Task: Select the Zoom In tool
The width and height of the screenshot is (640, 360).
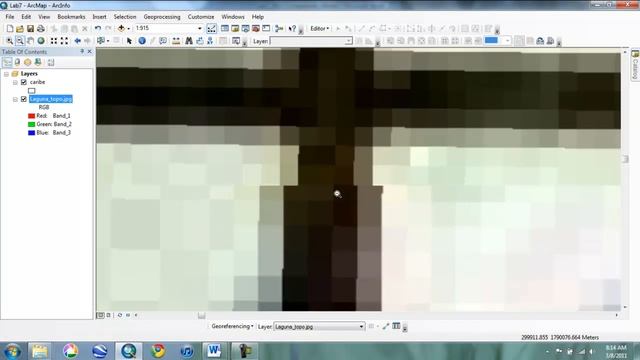Action: point(9,41)
